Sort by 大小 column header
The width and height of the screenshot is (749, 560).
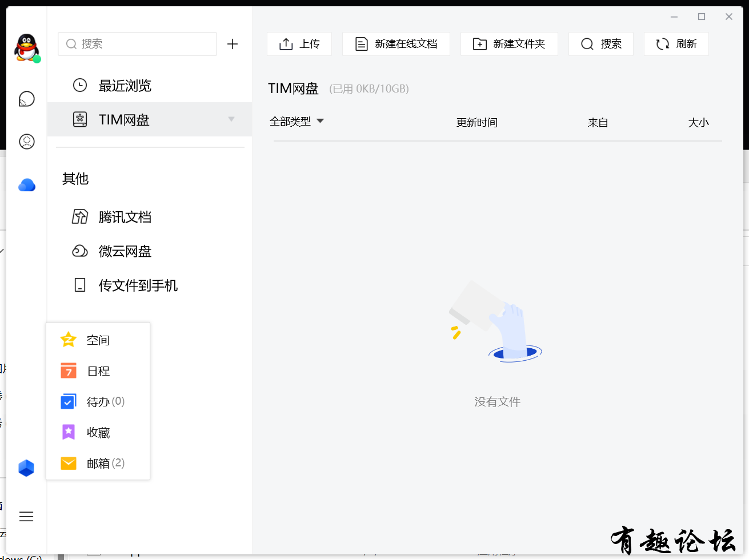click(698, 122)
